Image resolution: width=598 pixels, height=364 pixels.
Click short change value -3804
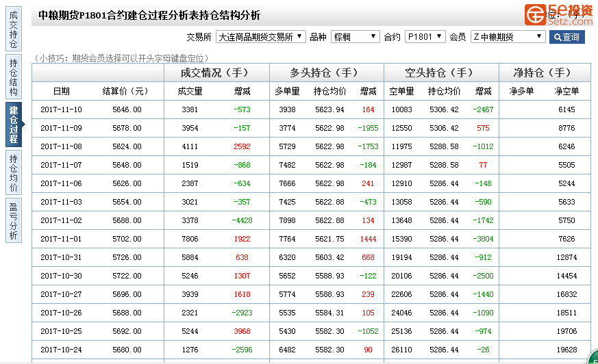point(483,239)
